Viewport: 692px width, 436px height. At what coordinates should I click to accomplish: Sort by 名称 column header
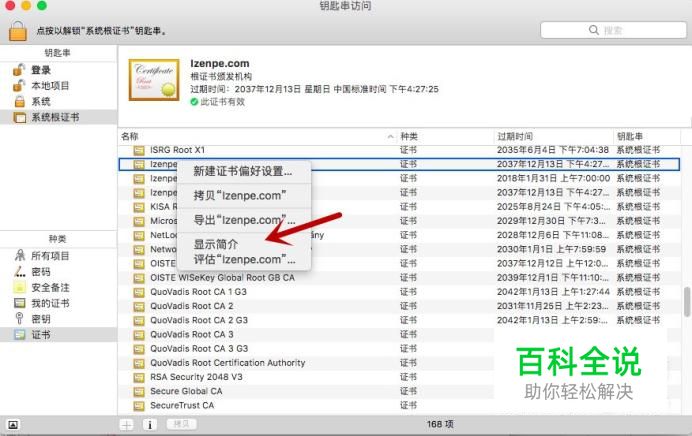[x=258, y=136]
